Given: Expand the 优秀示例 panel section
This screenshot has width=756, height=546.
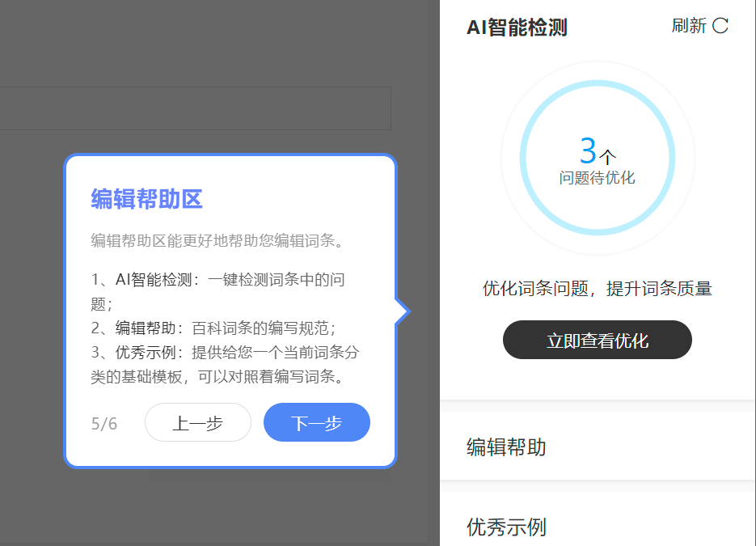Looking at the screenshot, I should [506, 527].
